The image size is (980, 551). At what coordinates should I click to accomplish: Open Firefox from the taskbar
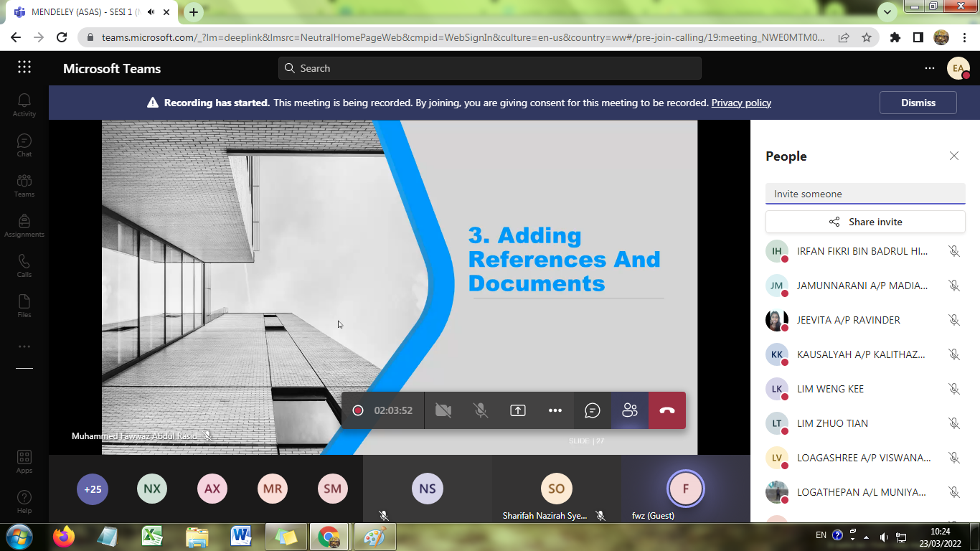(x=64, y=537)
